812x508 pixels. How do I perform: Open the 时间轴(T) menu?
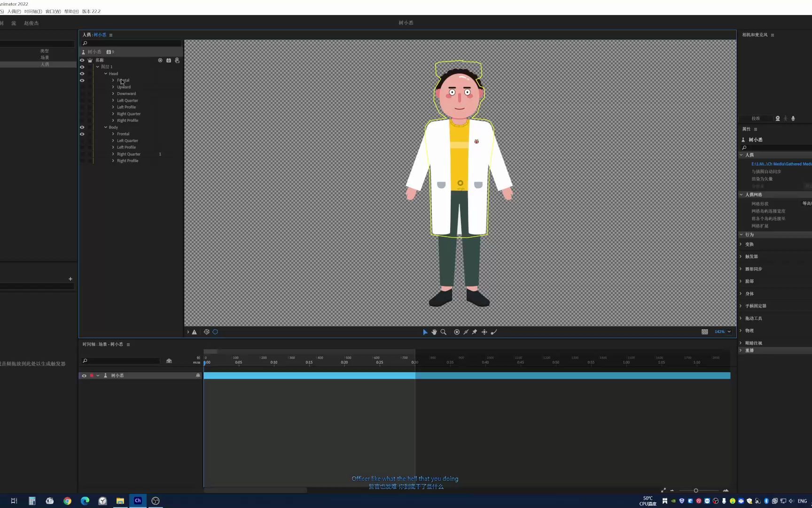pyautogui.click(x=33, y=11)
